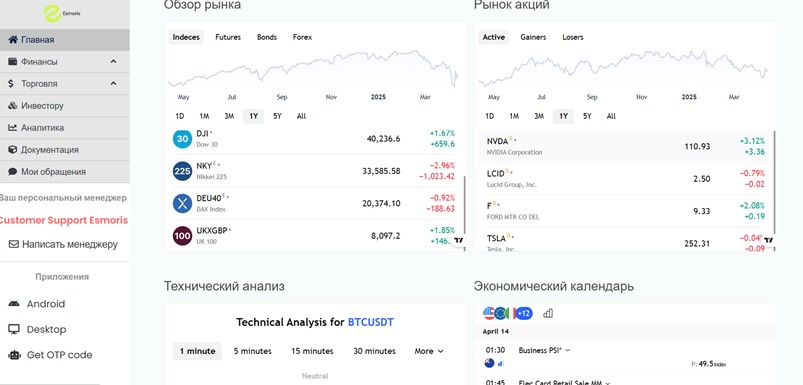Select the Nikkei 225 index badge
The width and height of the screenshot is (803, 385).
(182, 171)
